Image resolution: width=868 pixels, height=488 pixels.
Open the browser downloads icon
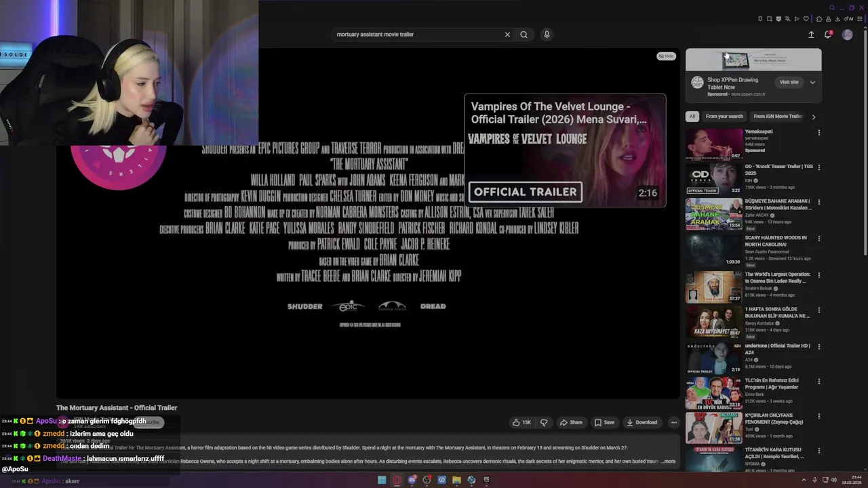point(837,19)
